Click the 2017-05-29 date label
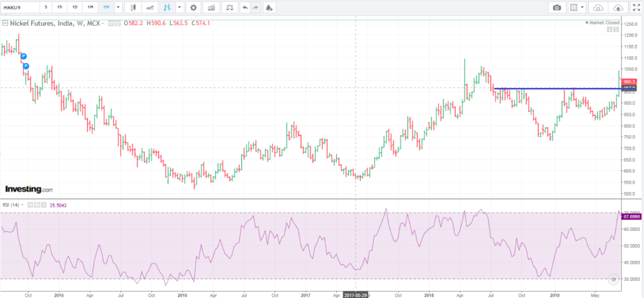The width and height of the screenshot is (644, 298). coord(356,295)
